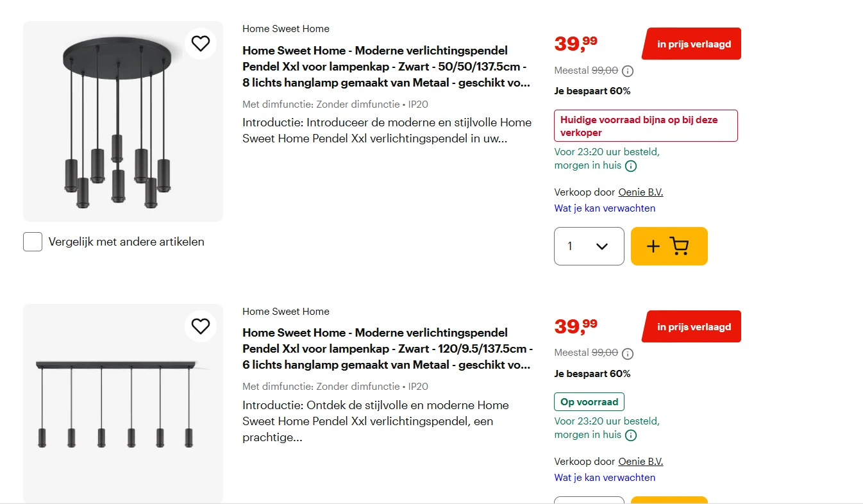The image size is (863, 504).
Task: Open the round pendant lamp thumbnail
Action: (123, 121)
